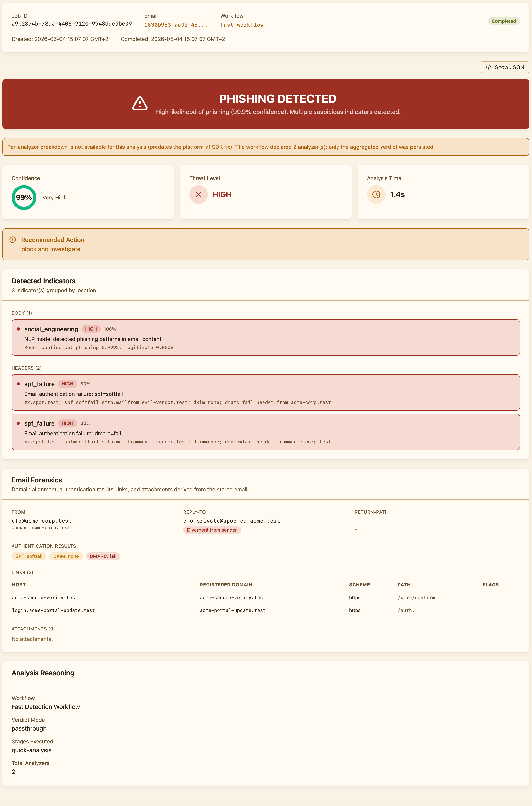
Task: Click the block and investigate text
Action: point(51,249)
